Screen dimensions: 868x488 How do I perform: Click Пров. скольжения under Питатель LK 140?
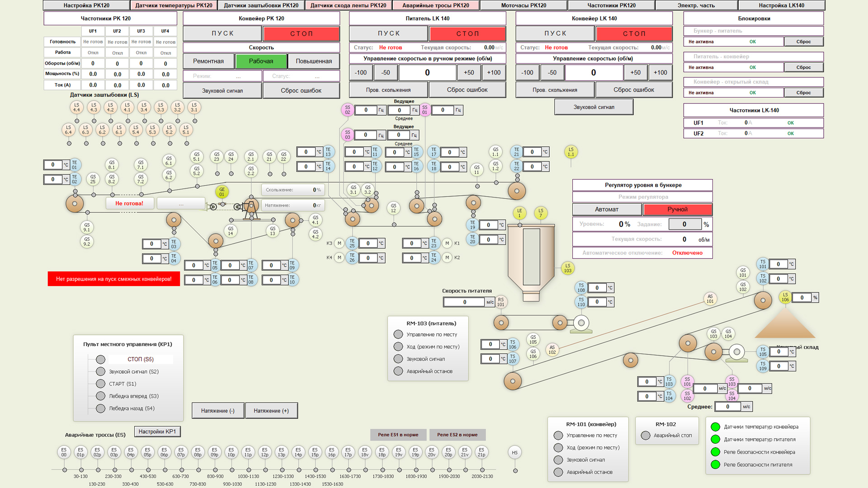click(388, 90)
